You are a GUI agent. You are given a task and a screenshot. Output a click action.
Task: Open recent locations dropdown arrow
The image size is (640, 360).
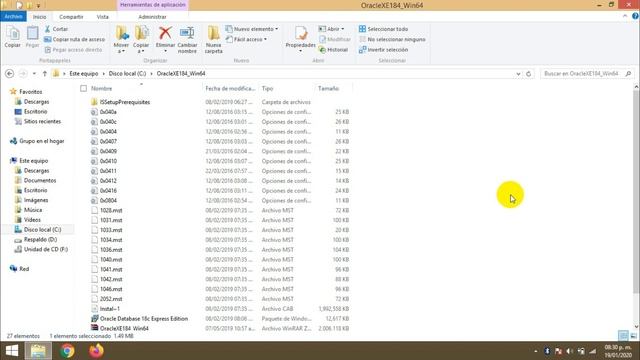click(x=34, y=74)
